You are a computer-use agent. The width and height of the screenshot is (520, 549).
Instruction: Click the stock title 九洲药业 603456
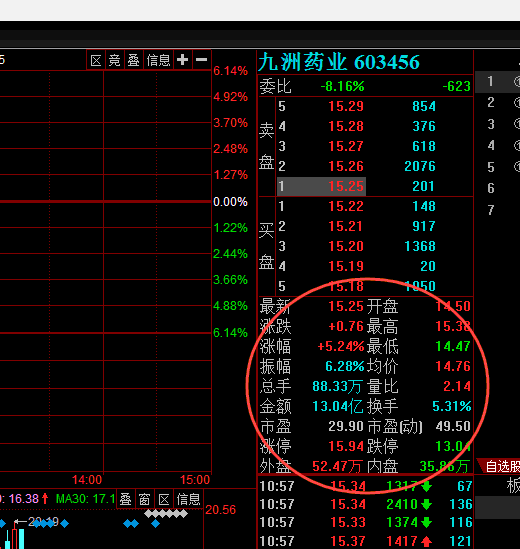[339, 62]
